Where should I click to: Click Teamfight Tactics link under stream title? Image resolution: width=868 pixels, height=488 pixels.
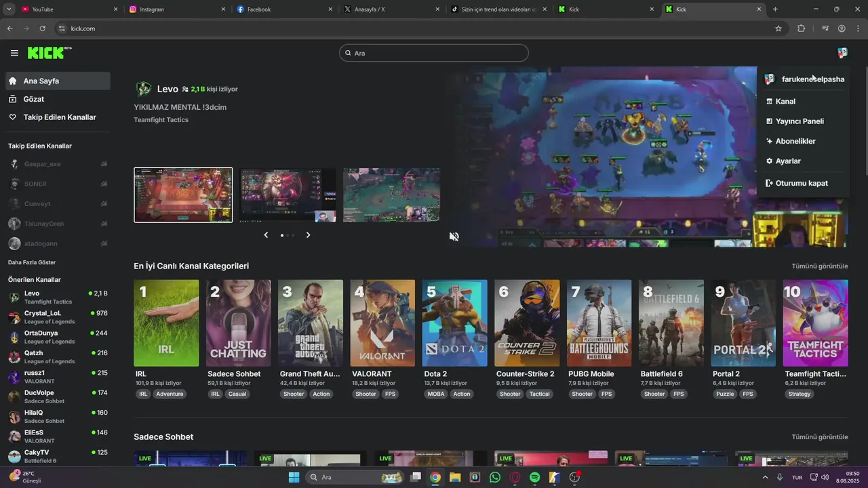coord(161,120)
